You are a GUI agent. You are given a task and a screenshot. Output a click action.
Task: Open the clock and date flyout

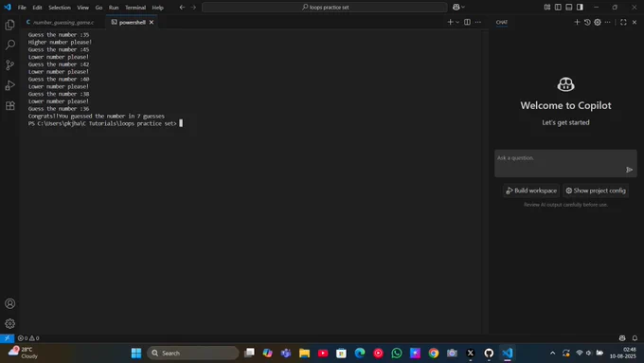pyautogui.click(x=622, y=354)
